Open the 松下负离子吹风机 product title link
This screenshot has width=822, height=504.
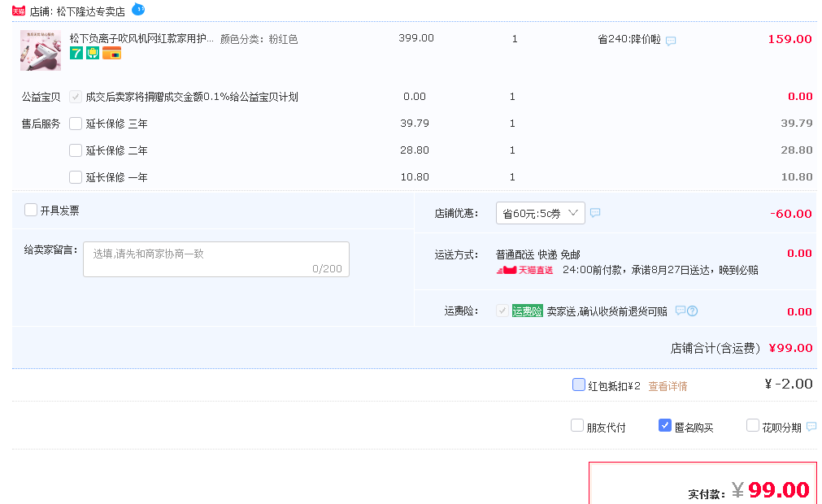click(141, 38)
